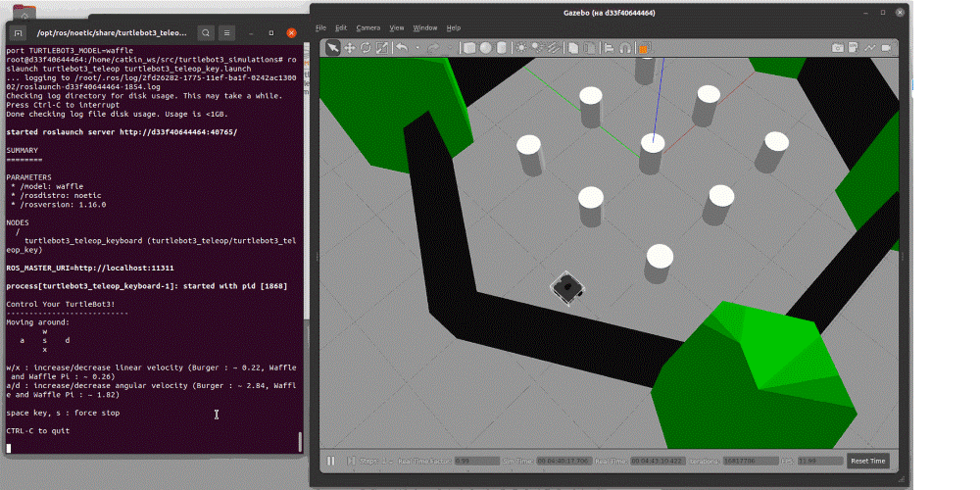Insert a cylinder shape
Screen dimensions: 980x490
click(501, 47)
